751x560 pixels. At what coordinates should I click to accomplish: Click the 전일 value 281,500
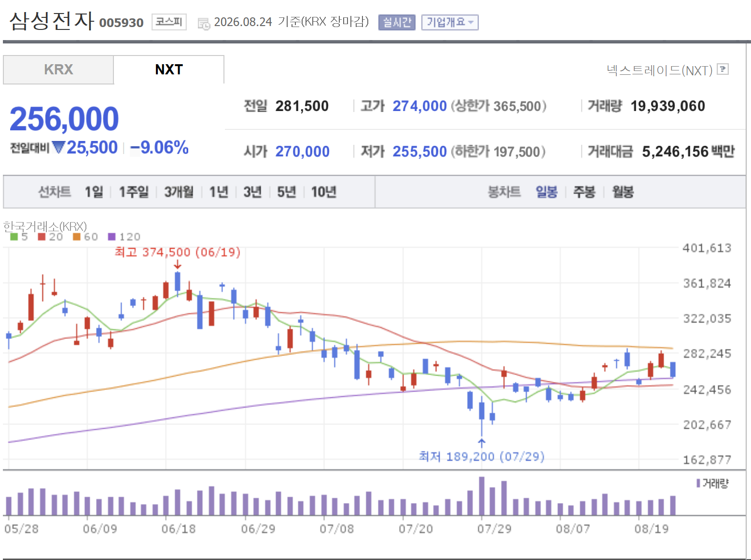[302, 106]
